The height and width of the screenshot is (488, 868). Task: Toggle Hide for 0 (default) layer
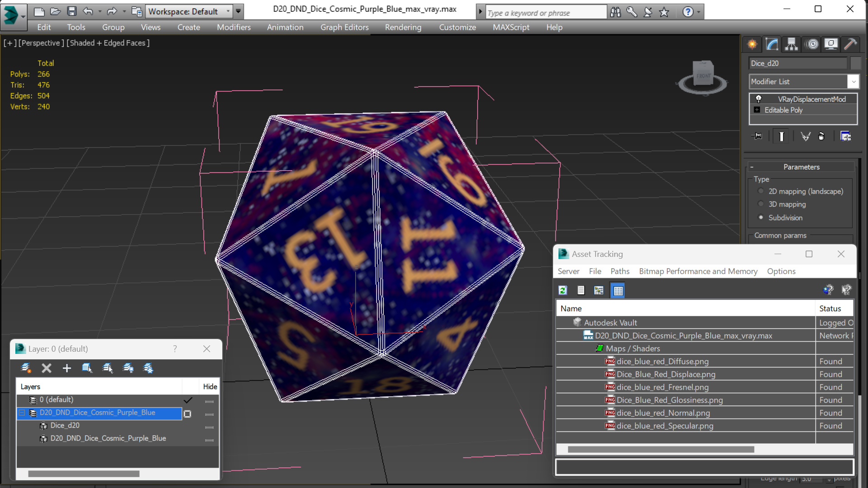tap(209, 401)
